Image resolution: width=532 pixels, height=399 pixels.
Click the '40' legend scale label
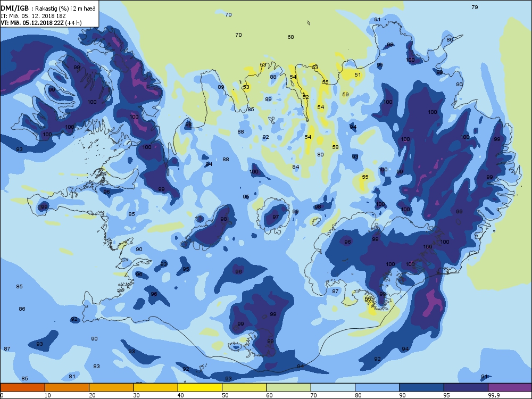181,395
